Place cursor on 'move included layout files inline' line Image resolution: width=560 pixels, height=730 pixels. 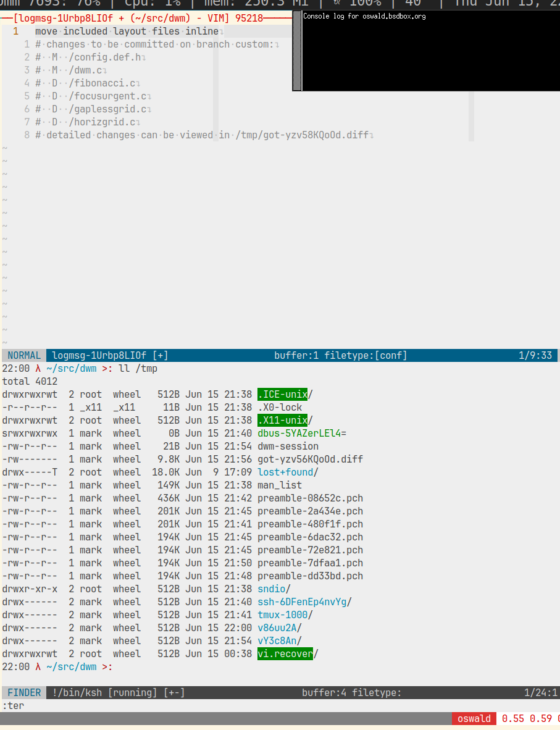127,31
